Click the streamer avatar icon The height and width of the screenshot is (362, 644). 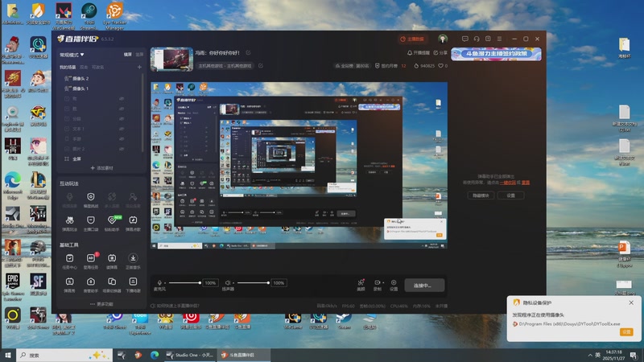(442, 39)
